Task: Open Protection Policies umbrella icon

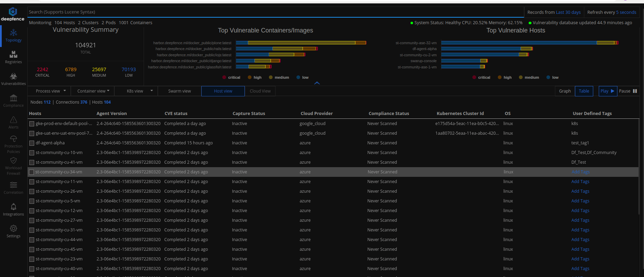Action: click(13, 139)
